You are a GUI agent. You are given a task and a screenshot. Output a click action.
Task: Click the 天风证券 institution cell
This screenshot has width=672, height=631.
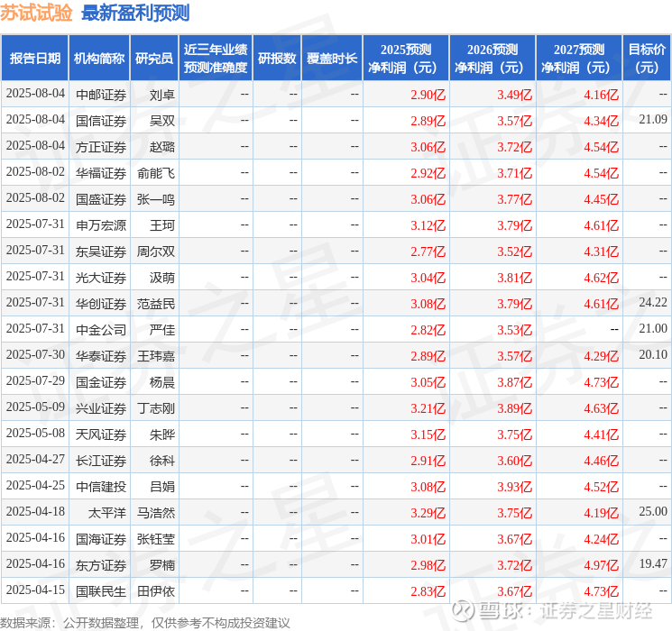101,434
